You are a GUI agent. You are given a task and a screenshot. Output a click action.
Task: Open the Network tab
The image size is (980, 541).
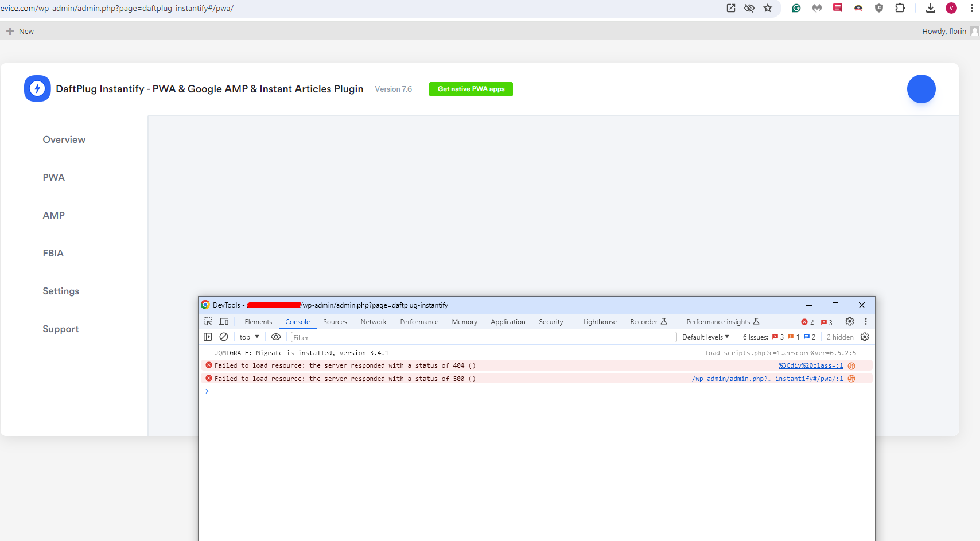coord(374,322)
